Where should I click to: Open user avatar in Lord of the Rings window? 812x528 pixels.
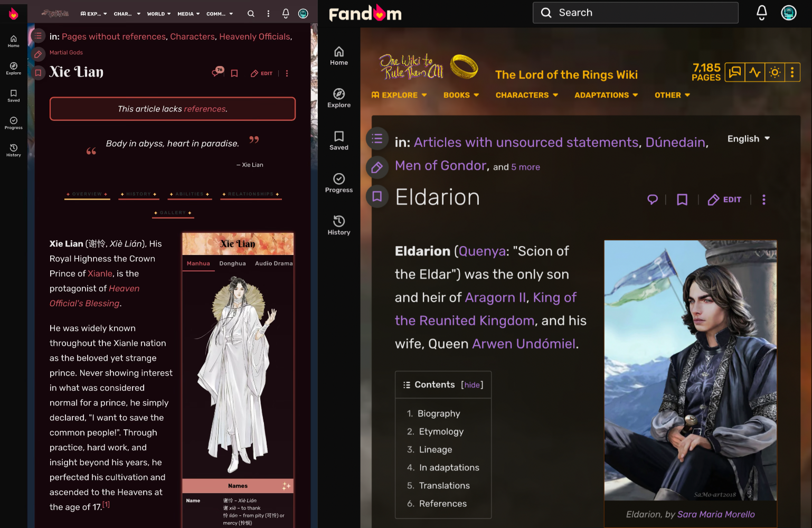pyautogui.click(x=789, y=13)
